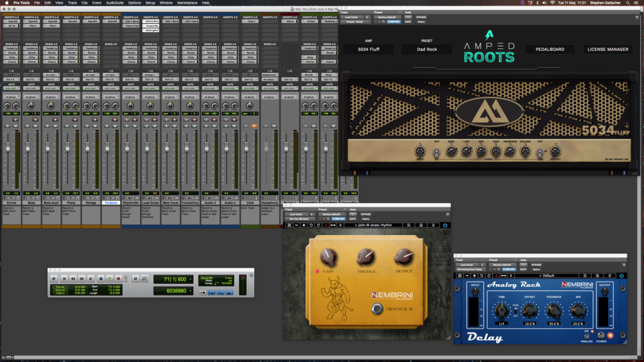Open Amped Roots AMP selector 5034 Fluff
The image size is (644, 362).
pos(369,49)
